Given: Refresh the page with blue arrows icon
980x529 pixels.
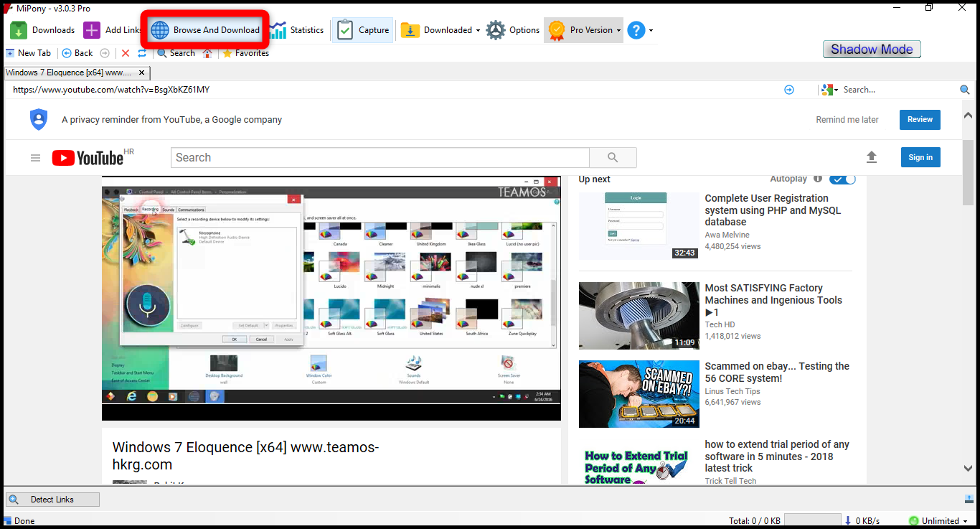Looking at the screenshot, I should coord(142,53).
